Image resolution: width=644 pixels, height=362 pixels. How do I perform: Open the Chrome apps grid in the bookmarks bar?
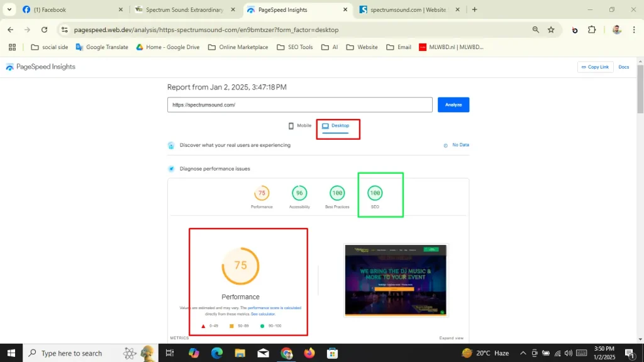(12, 47)
